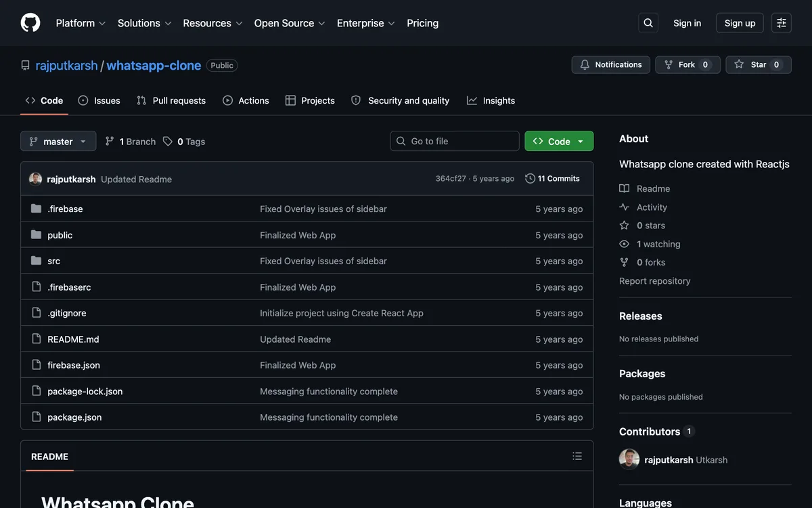Focus the Go to file field
Screen dimensions: 812x508
(455, 142)
